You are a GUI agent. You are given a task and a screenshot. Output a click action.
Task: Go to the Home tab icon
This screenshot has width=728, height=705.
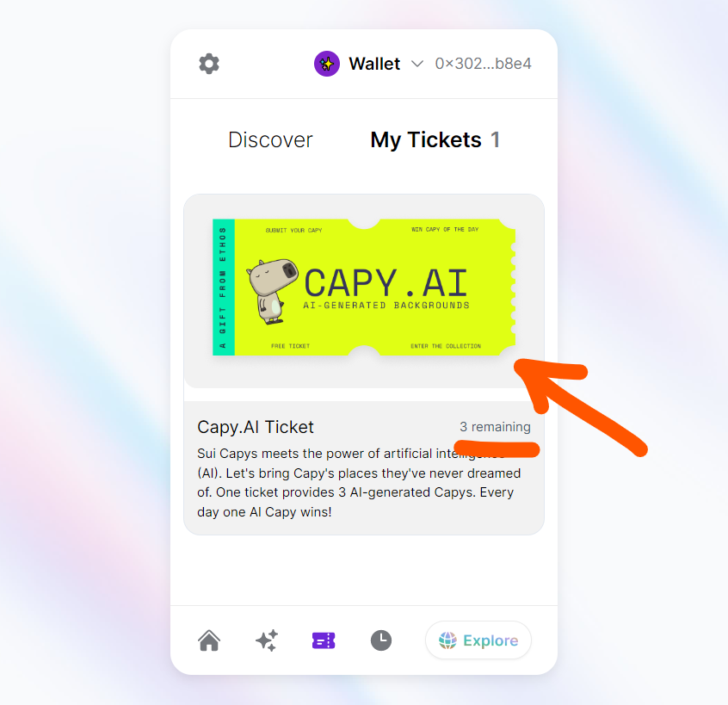pos(209,640)
